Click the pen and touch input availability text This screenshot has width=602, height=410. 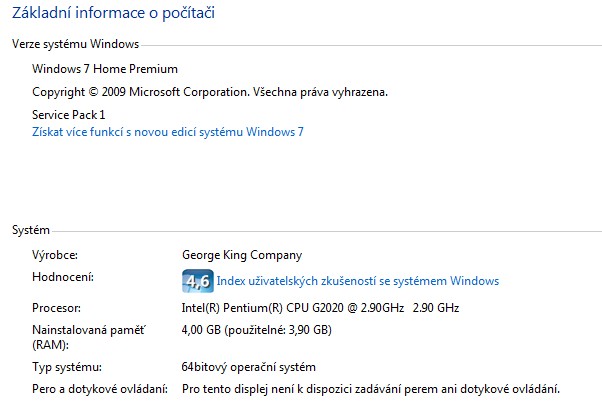pyautogui.click(x=371, y=388)
